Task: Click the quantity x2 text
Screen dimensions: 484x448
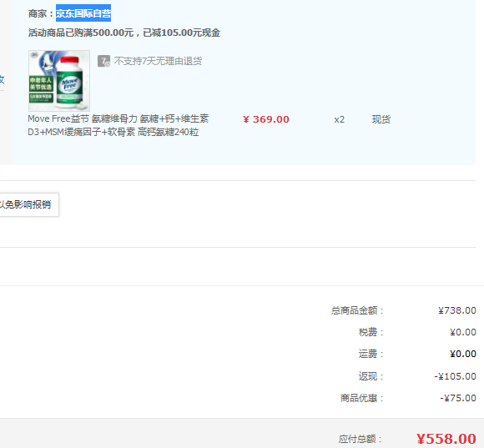Action: click(340, 119)
